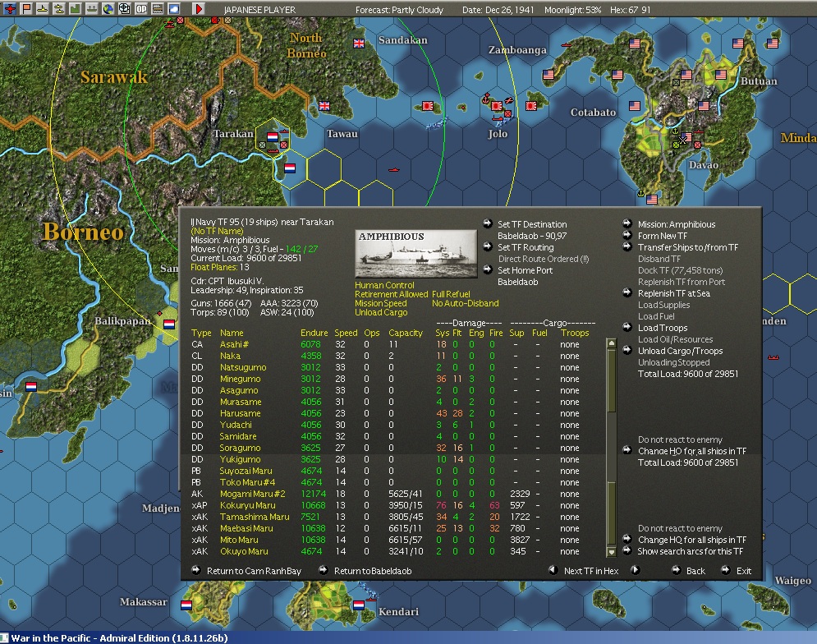Click the railroad track toolbar icon
The height and width of the screenshot is (644, 817).
[x=158, y=8]
